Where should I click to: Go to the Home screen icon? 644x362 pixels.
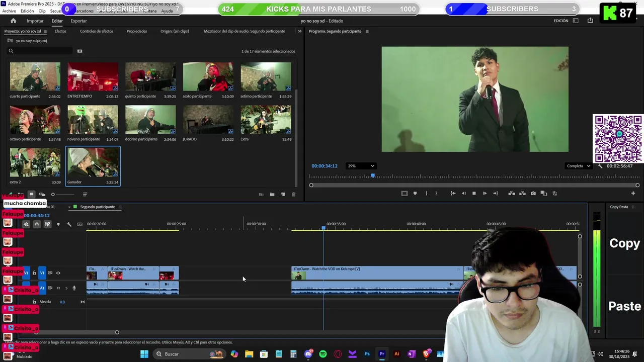pyautogui.click(x=13, y=21)
